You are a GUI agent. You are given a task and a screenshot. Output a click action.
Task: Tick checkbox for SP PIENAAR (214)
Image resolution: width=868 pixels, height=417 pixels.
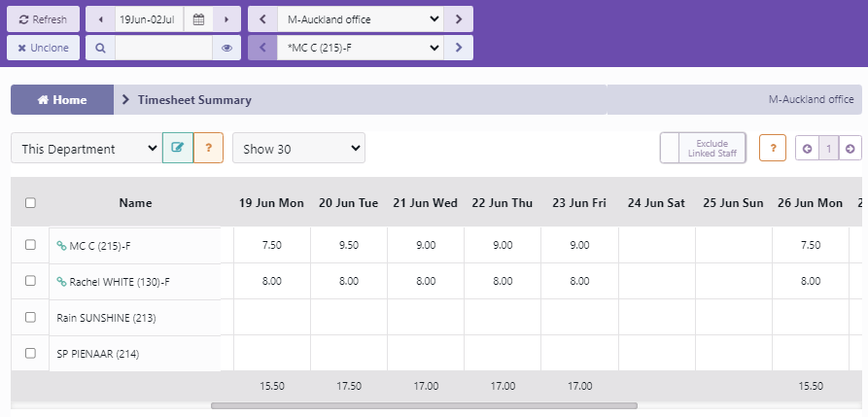(x=30, y=353)
